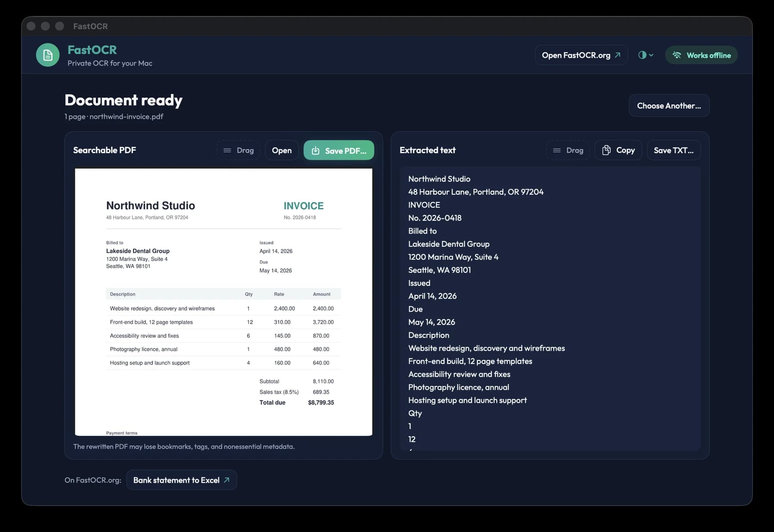The height and width of the screenshot is (532, 774).
Task: Click 'No. 2026-0418' in extracted text
Action: pyautogui.click(x=435, y=218)
